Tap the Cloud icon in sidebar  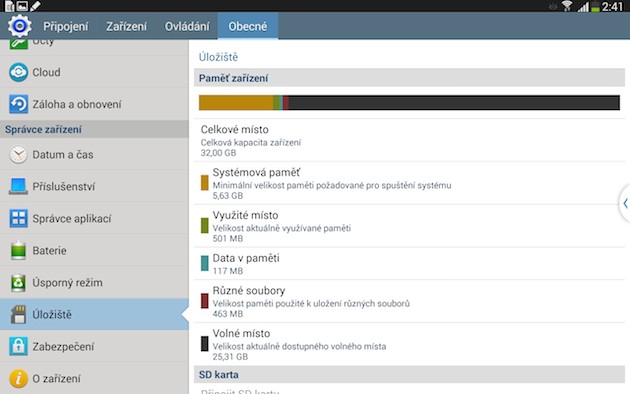18,72
